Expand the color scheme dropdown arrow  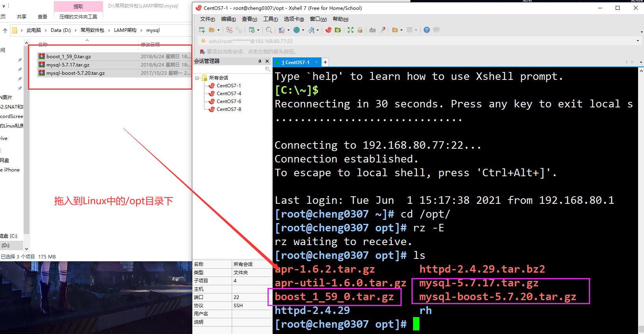click(288, 30)
